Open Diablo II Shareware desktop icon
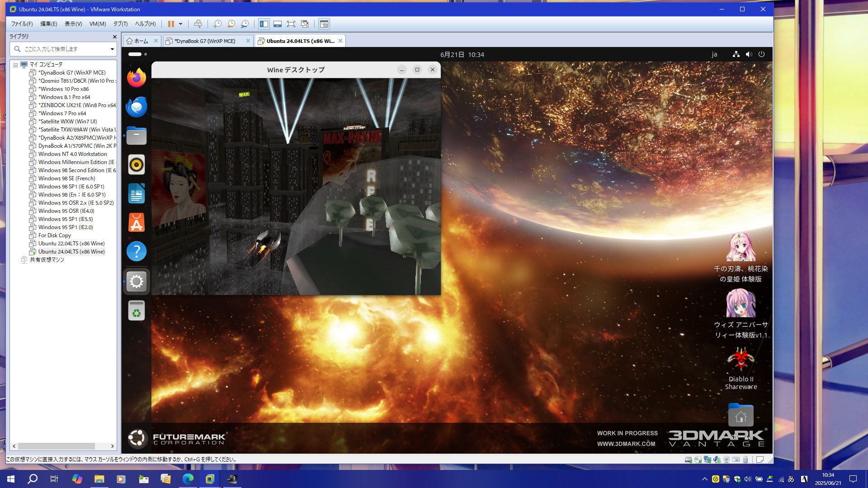The height and width of the screenshot is (488, 868). (x=741, y=368)
